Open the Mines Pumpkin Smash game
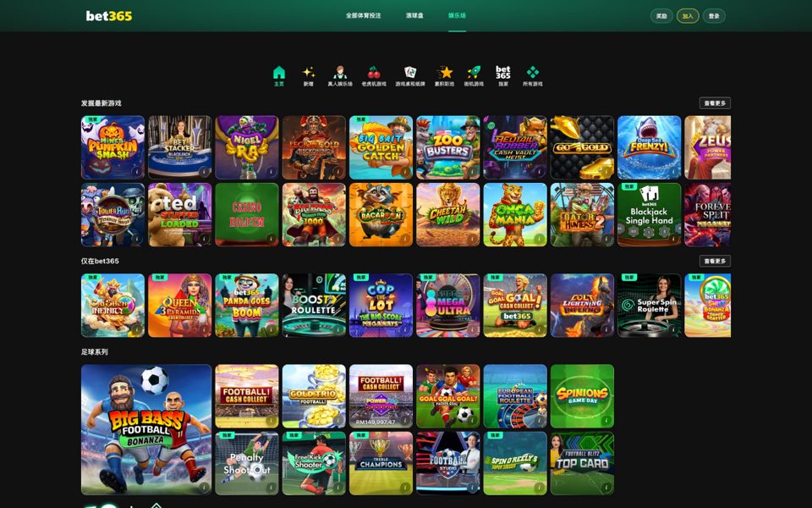Image resolution: width=812 pixels, height=508 pixels. (112, 147)
